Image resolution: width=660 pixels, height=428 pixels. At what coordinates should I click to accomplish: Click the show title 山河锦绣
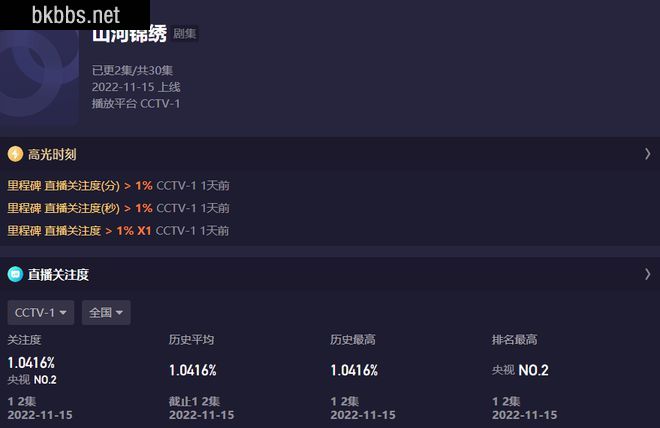point(129,35)
